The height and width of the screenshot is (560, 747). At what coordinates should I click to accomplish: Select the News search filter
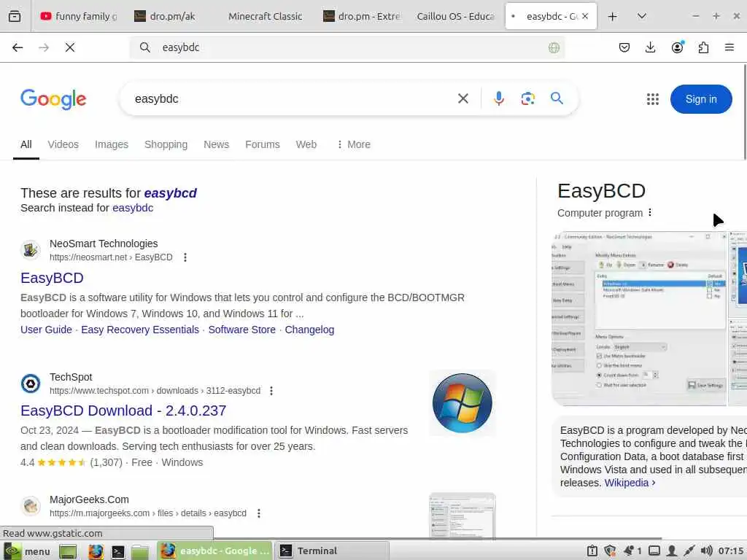click(216, 144)
